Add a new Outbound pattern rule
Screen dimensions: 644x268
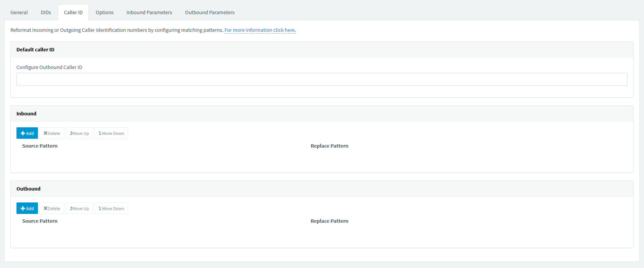click(27, 208)
